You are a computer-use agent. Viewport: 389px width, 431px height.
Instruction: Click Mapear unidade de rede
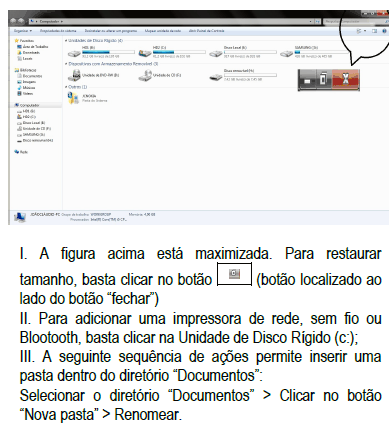163,31
